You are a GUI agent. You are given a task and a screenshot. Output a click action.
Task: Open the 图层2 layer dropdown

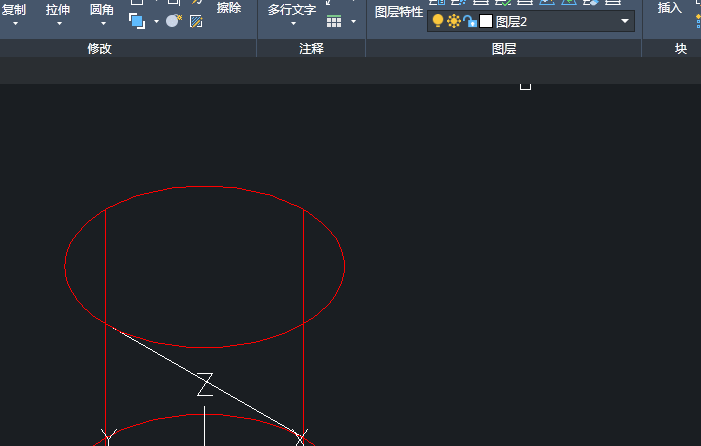(531, 21)
